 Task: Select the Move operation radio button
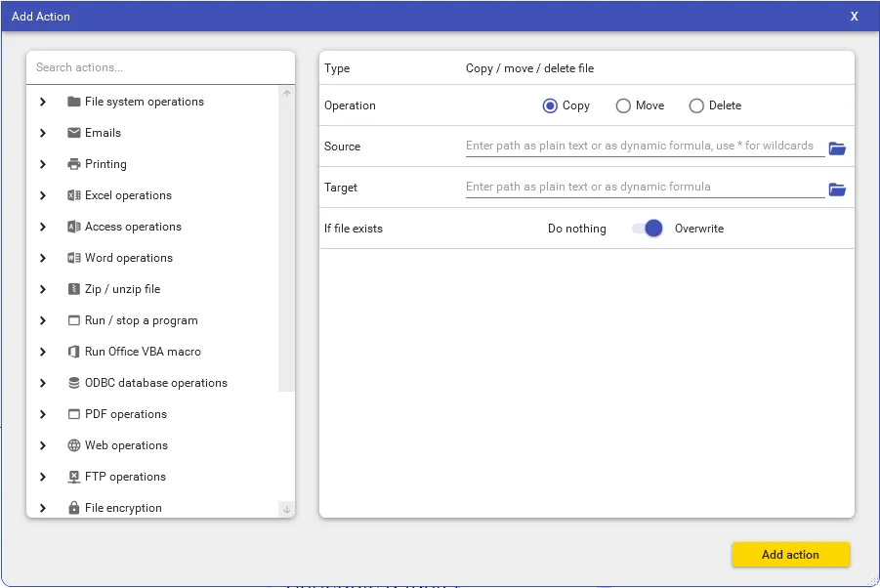(x=623, y=105)
